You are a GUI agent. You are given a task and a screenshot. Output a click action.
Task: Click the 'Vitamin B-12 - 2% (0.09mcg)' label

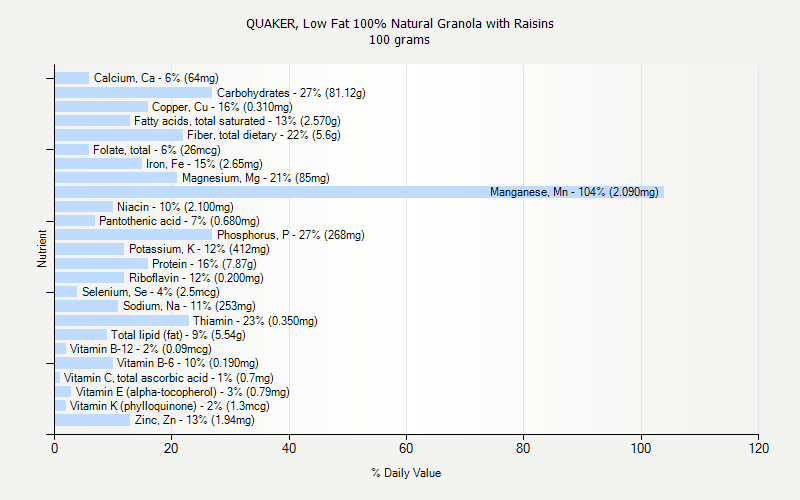click(x=140, y=349)
